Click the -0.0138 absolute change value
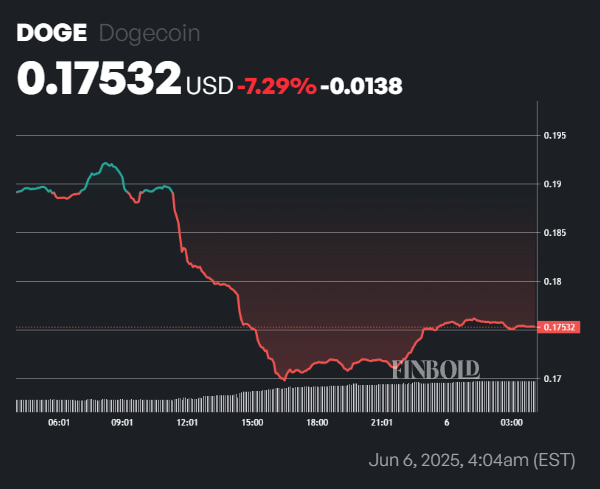600x489 pixels. 362,86
